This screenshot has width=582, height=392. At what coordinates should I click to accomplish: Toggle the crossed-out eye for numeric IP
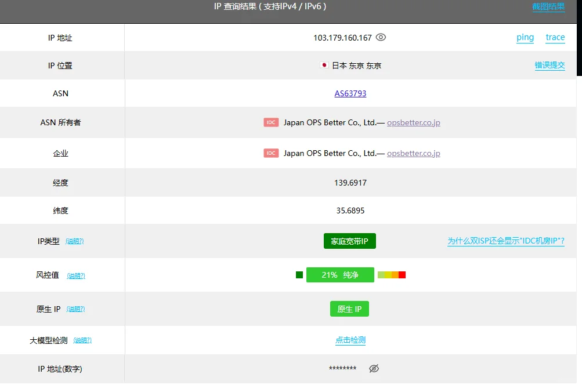tap(374, 368)
